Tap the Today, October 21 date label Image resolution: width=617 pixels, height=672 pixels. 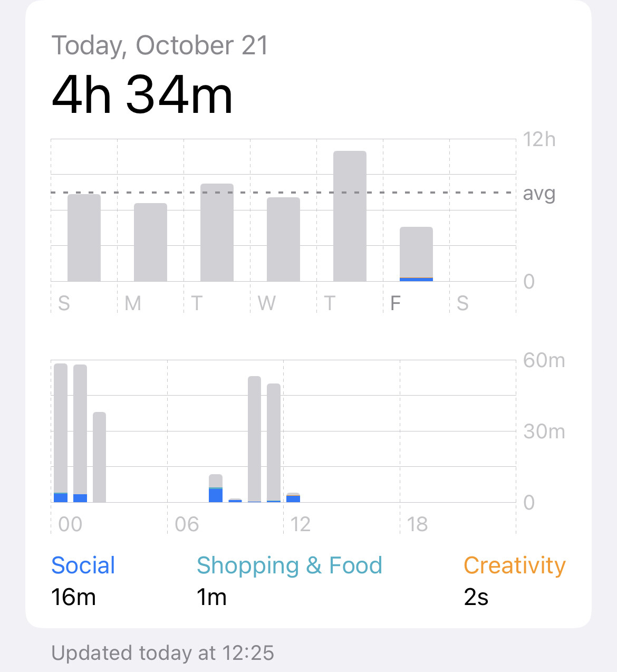coord(160,45)
